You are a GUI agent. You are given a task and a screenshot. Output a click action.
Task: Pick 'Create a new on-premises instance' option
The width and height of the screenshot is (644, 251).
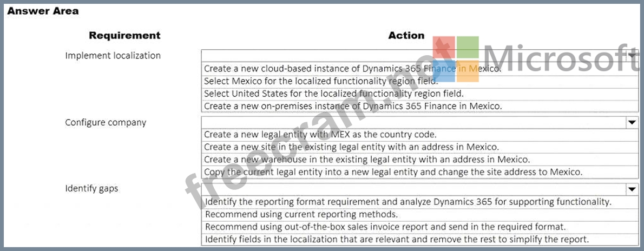pos(353,106)
